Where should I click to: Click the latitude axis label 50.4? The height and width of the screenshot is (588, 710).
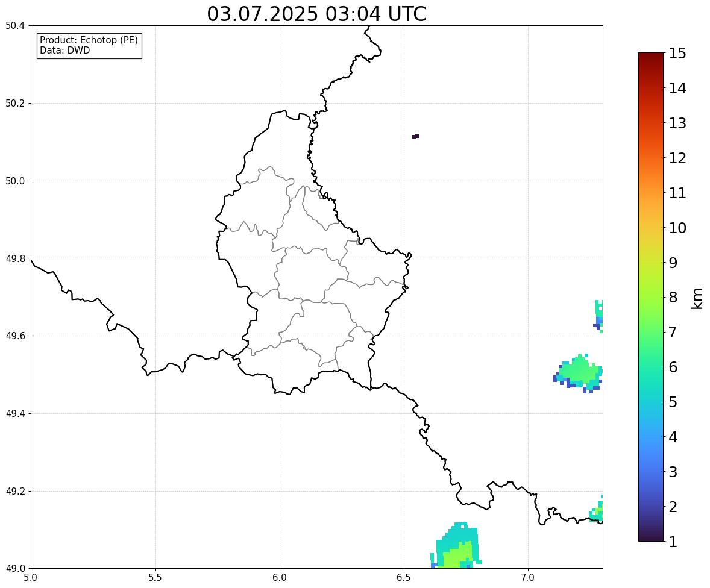pos(15,26)
